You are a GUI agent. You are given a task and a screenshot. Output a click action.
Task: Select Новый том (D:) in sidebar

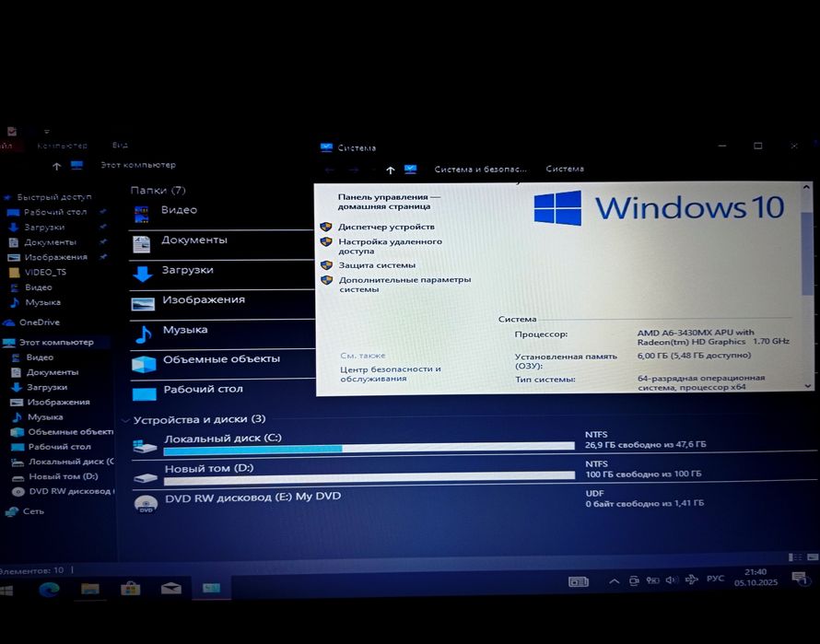64,476
